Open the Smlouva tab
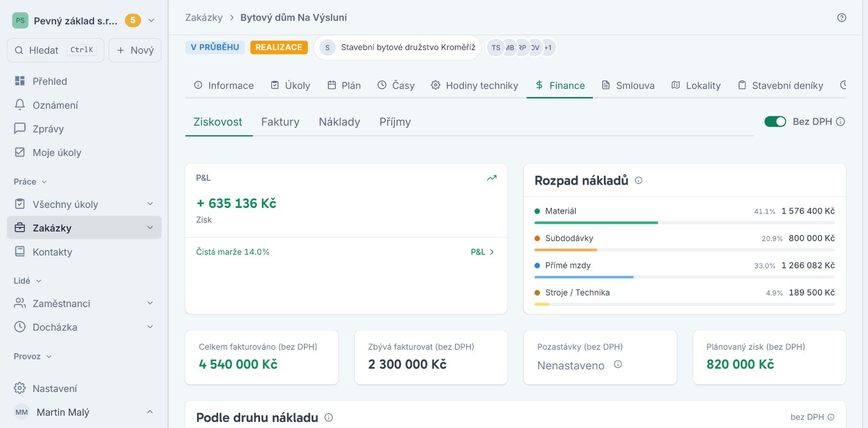The width and height of the screenshot is (868, 428). pos(628,85)
